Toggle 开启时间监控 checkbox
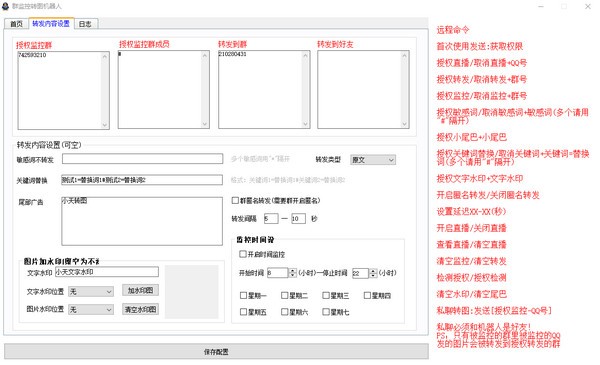This screenshot has width=600, height=365. [243, 254]
